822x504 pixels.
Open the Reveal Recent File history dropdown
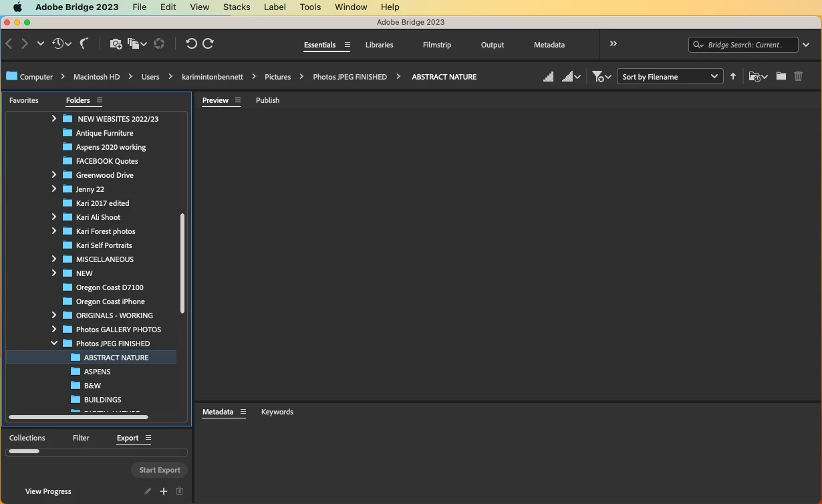(61, 43)
